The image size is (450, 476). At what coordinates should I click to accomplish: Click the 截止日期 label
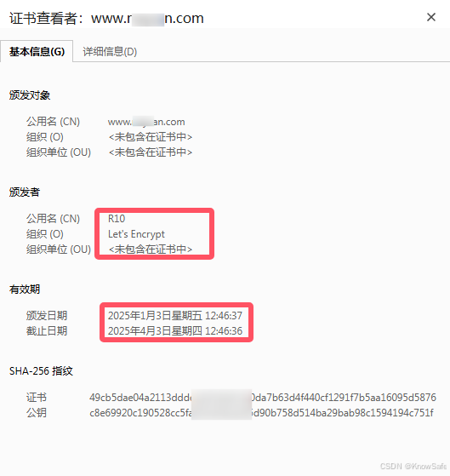(47, 331)
